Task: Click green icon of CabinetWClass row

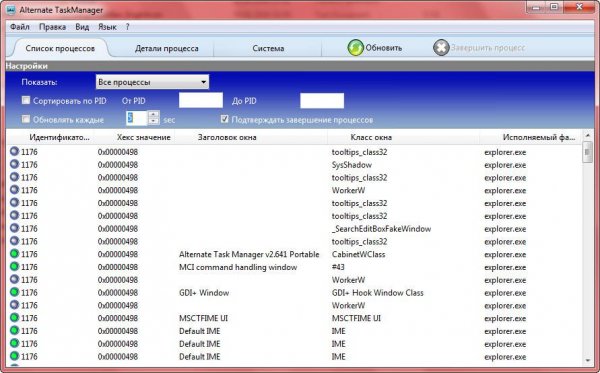Action: pyautogui.click(x=14, y=254)
